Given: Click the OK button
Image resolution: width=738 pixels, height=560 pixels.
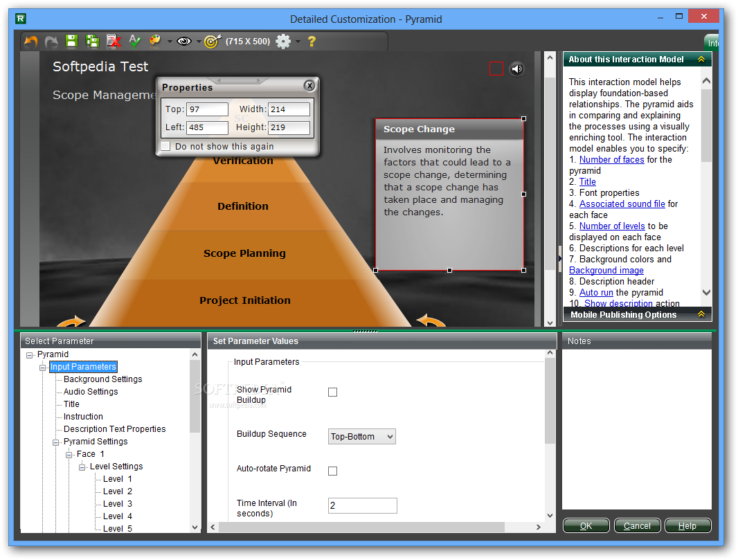Looking at the screenshot, I should coord(586,525).
